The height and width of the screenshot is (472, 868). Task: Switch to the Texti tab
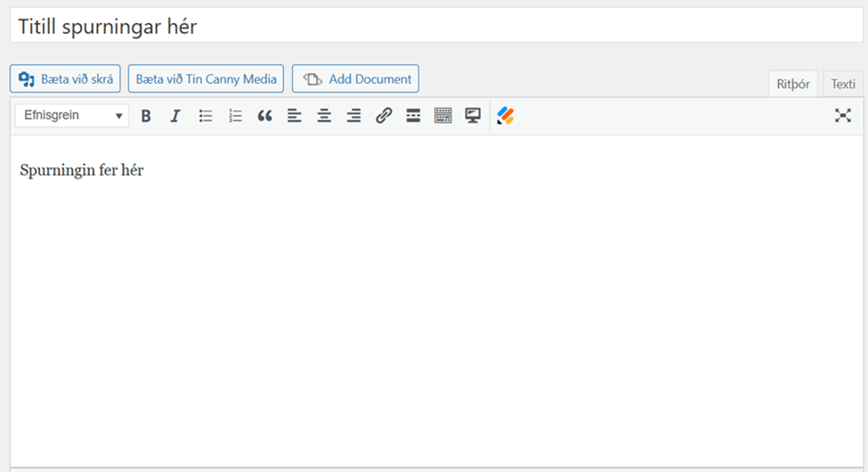click(x=842, y=84)
